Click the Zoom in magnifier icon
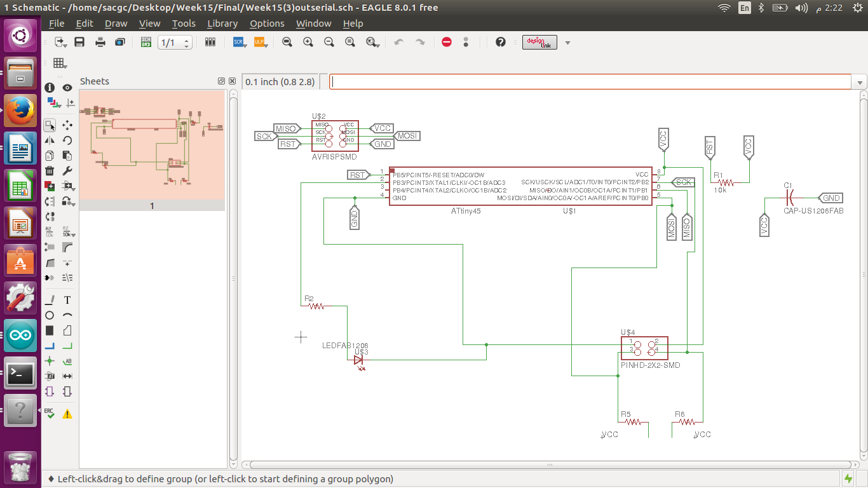The width and height of the screenshot is (868, 488). [x=308, y=42]
